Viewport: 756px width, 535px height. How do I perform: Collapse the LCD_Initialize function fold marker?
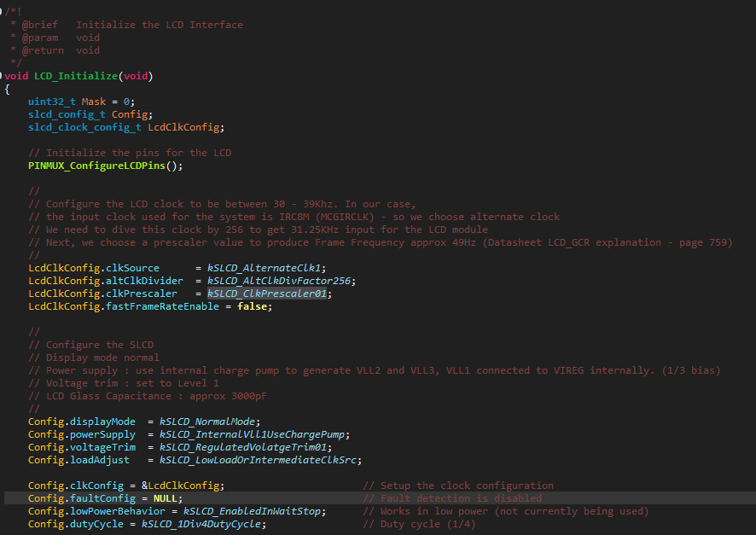(2, 76)
